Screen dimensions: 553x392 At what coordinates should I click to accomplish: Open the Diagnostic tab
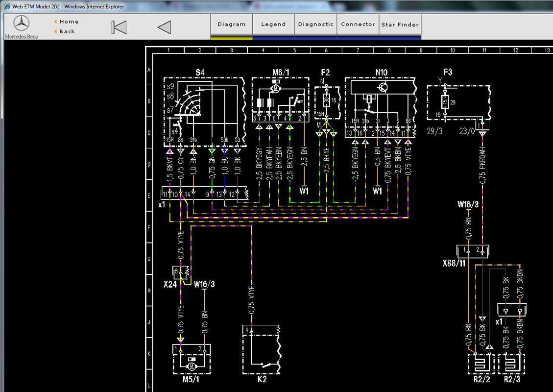pos(315,24)
